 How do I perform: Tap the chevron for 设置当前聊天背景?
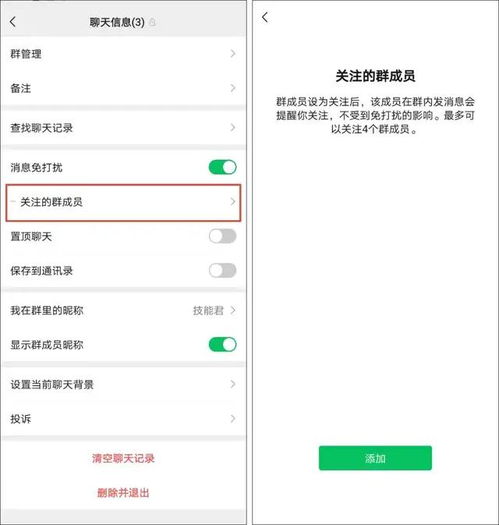(x=233, y=384)
